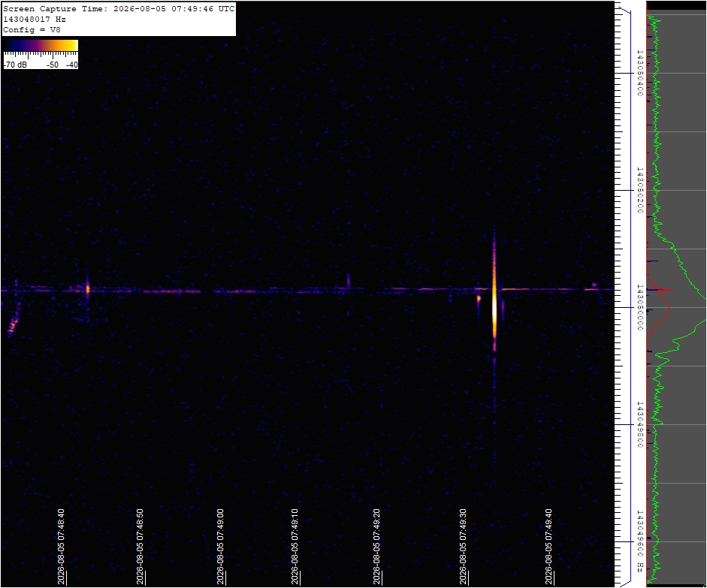Click the small orange burst near 07:48:43
707x588 pixels.
(88, 288)
